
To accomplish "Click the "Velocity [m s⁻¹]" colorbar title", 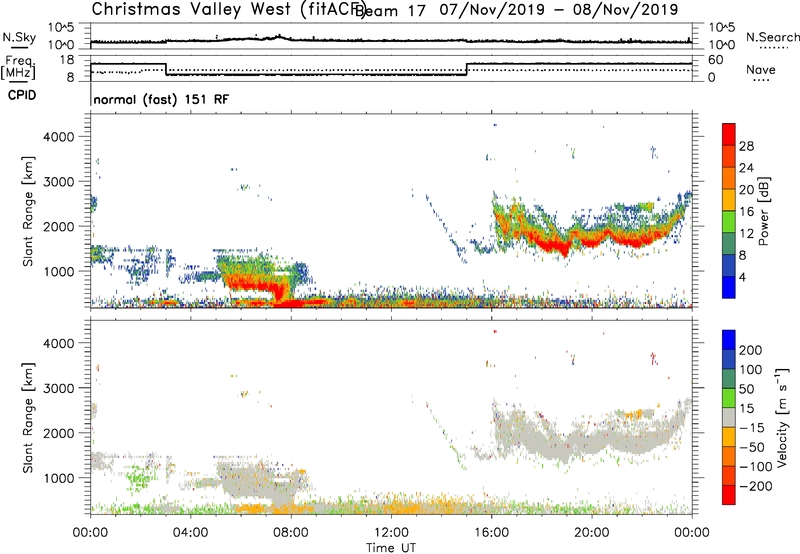I will pyautogui.click(x=782, y=417).
